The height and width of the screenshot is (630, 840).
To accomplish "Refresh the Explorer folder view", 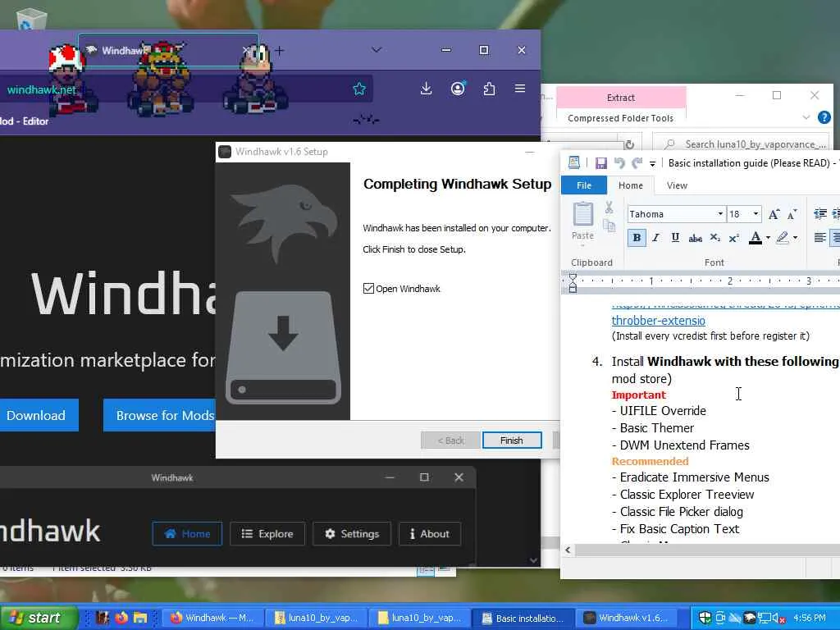I will 629,144.
